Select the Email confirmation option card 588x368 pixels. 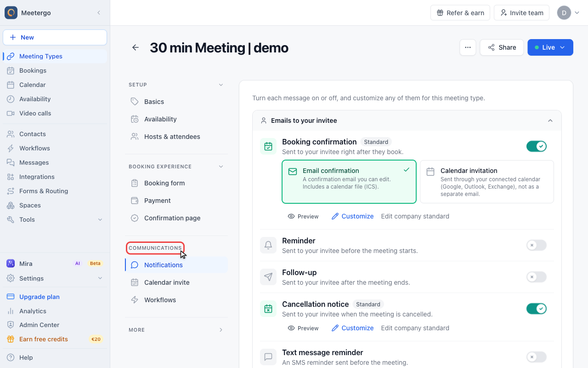pyautogui.click(x=349, y=182)
